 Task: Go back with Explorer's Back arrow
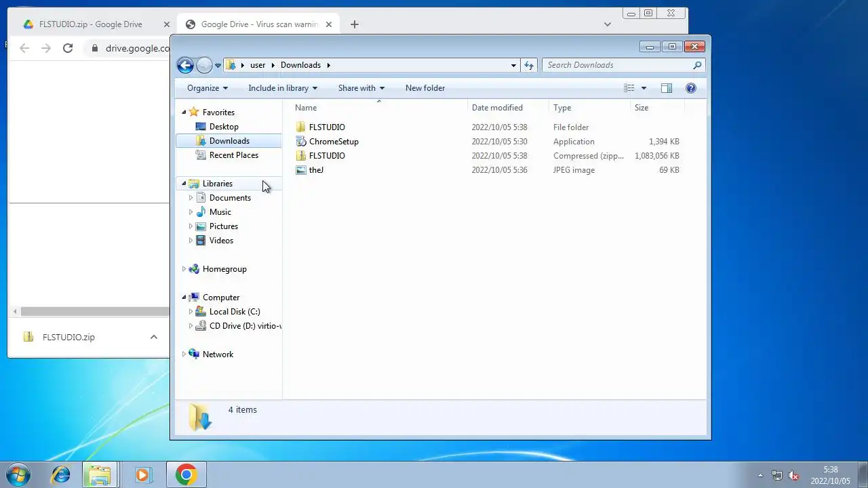click(185, 65)
